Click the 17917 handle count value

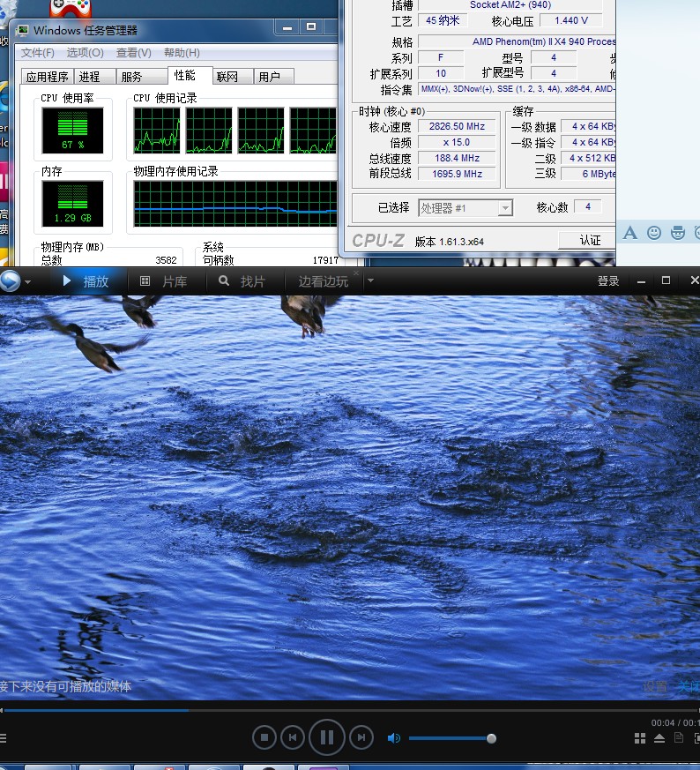[325, 260]
